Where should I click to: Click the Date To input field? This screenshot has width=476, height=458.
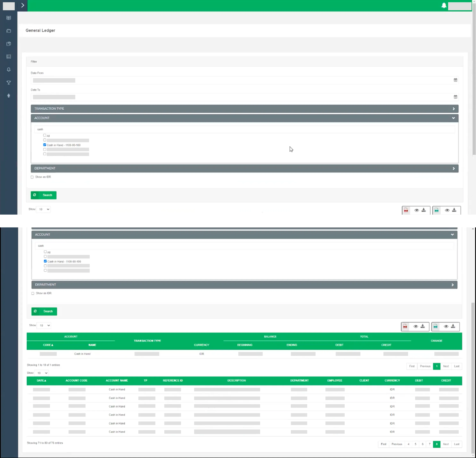coord(245,97)
